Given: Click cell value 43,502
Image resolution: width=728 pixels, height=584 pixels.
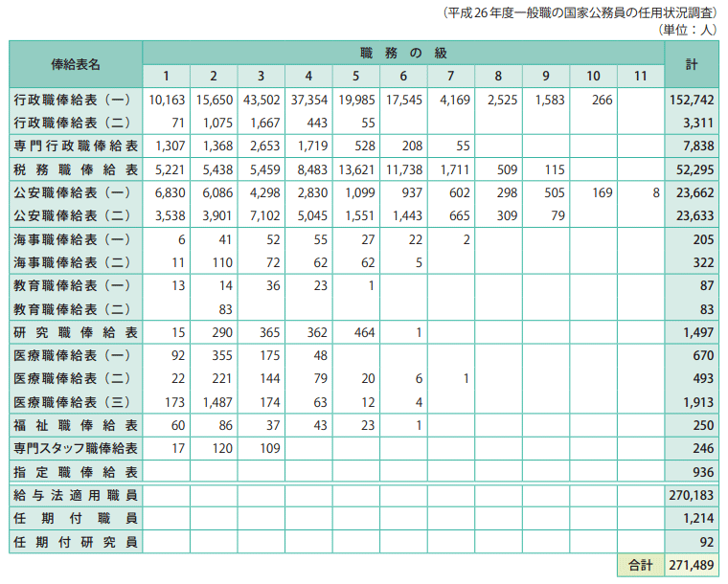Looking at the screenshot, I should 262,100.
